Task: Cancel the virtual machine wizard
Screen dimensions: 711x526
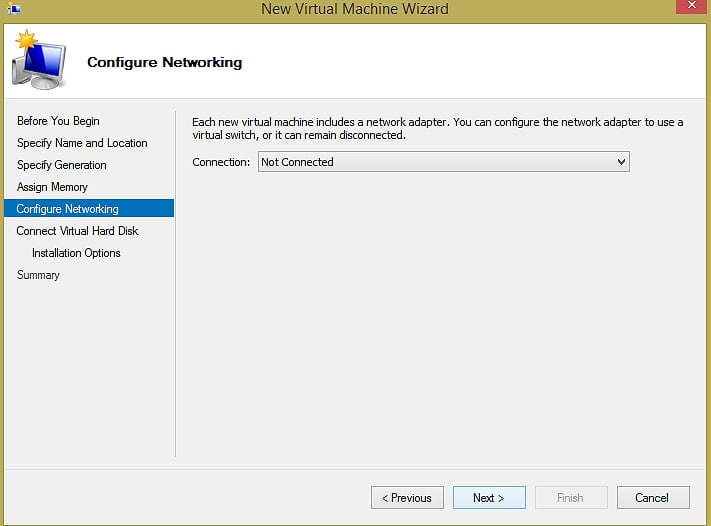Action: [652, 498]
